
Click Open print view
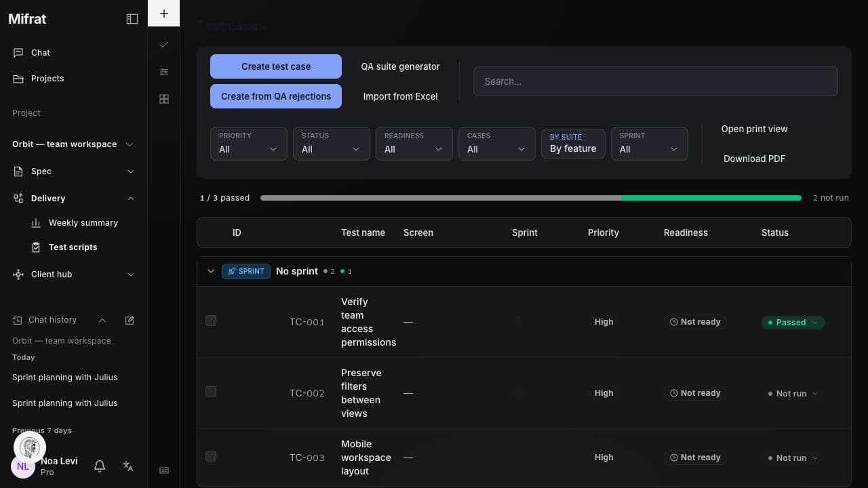754,129
